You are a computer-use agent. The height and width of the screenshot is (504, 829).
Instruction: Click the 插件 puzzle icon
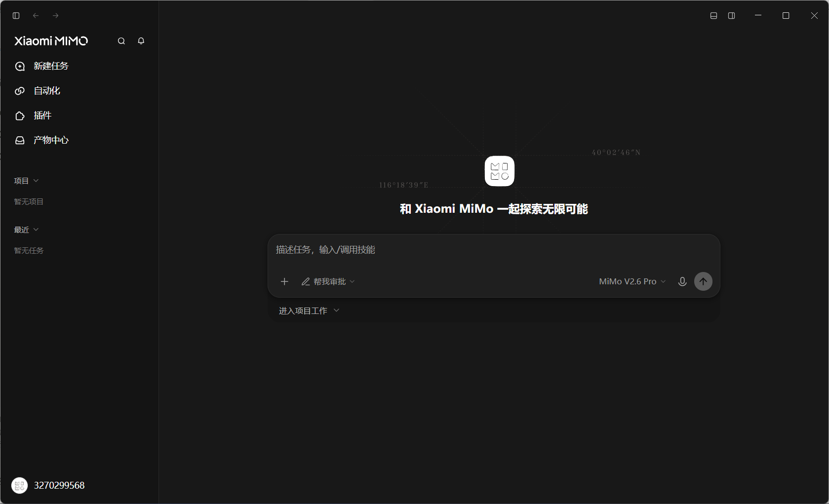(20, 116)
